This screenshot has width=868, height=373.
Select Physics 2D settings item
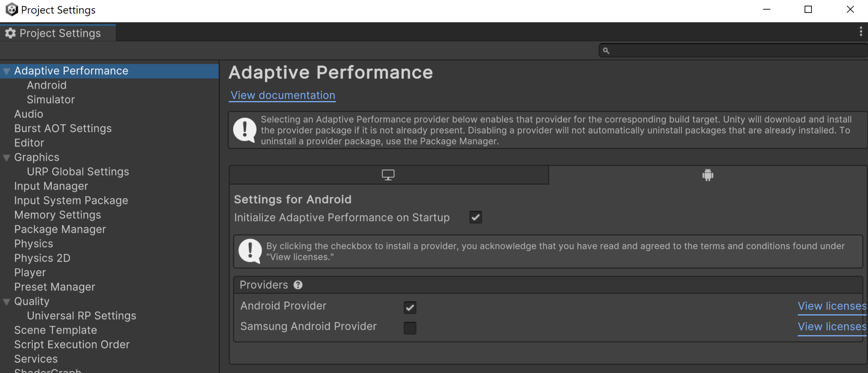click(x=42, y=258)
